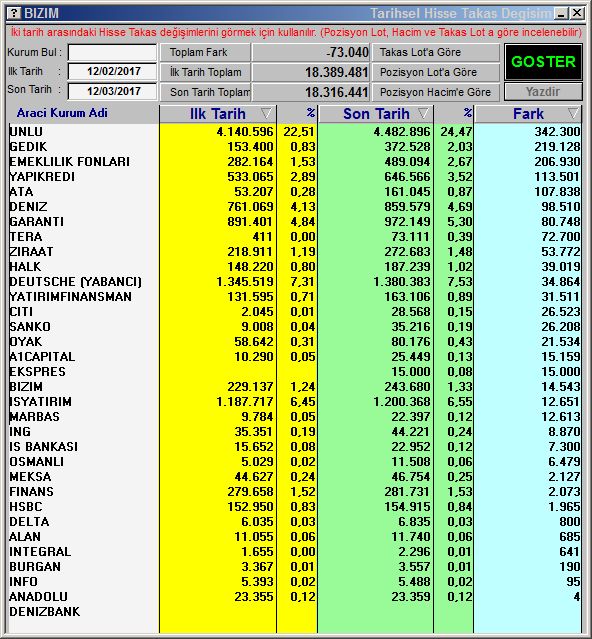Select the UNLU row name
Viewport: 592px width, 639px height.
point(26,132)
